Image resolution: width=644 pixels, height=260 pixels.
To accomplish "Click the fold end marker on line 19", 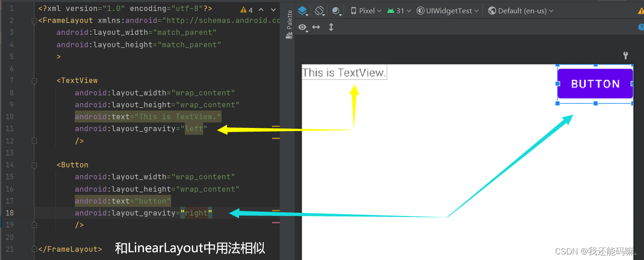I will [34, 225].
